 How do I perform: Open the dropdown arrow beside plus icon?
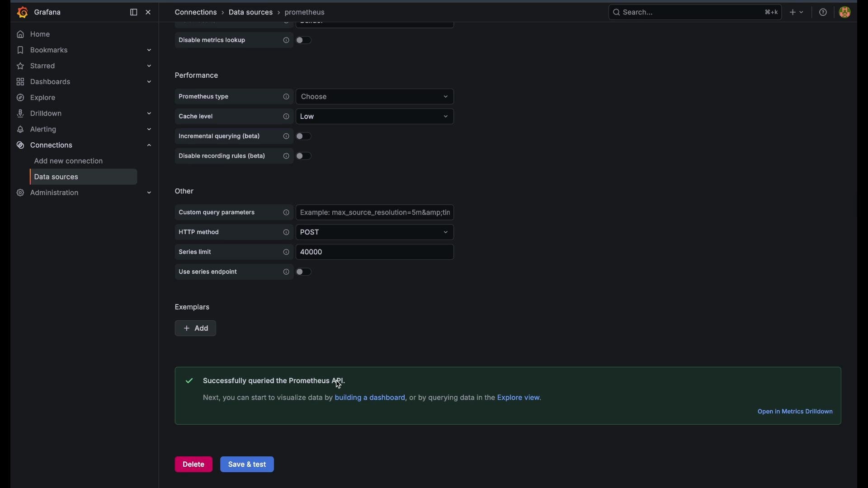(x=802, y=13)
